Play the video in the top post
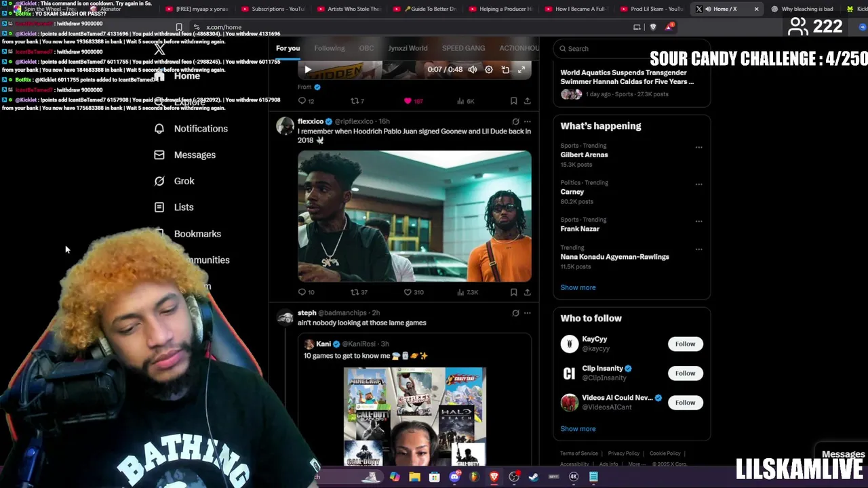This screenshot has height=488, width=868. 308,69
